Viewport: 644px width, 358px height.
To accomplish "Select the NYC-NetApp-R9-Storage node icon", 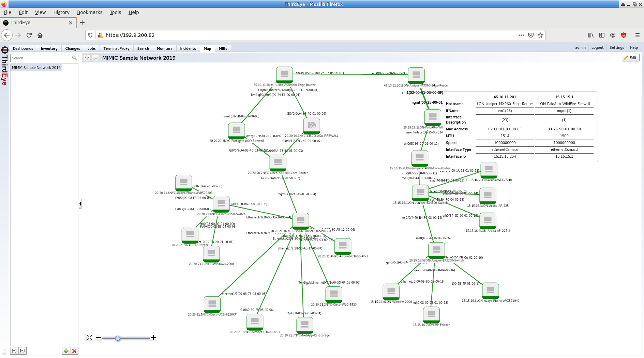I will (x=304, y=325).
